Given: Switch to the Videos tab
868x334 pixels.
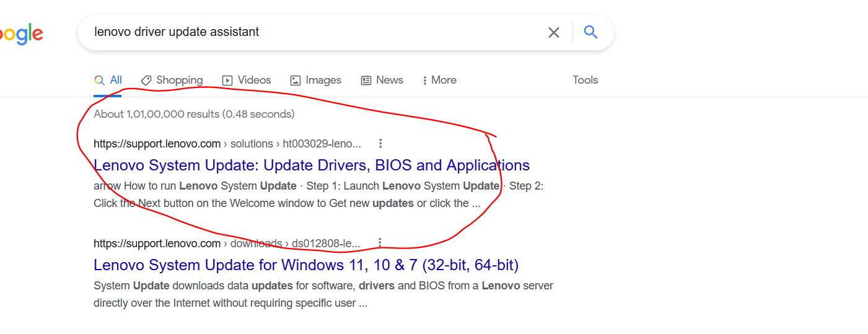Looking at the screenshot, I should tap(247, 81).
